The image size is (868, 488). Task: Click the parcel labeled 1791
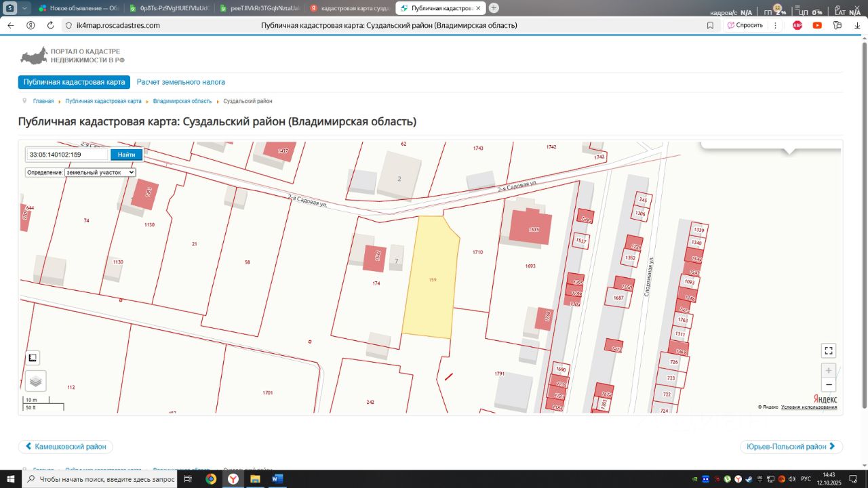pyautogui.click(x=500, y=374)
